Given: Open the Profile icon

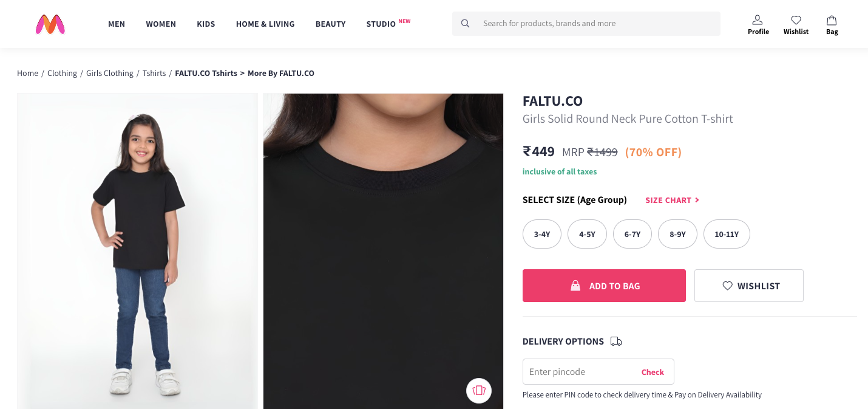Looking at the screenshot, I should click(758, 21).
